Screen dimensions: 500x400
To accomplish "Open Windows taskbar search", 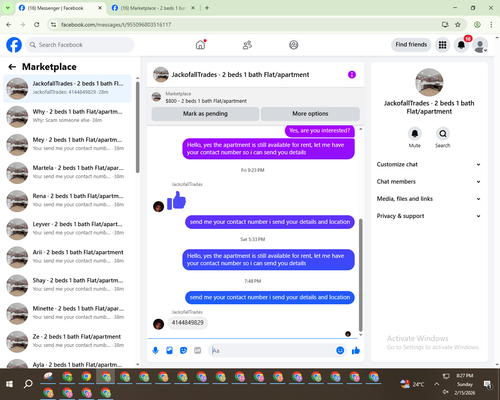I will coord(28,384).
